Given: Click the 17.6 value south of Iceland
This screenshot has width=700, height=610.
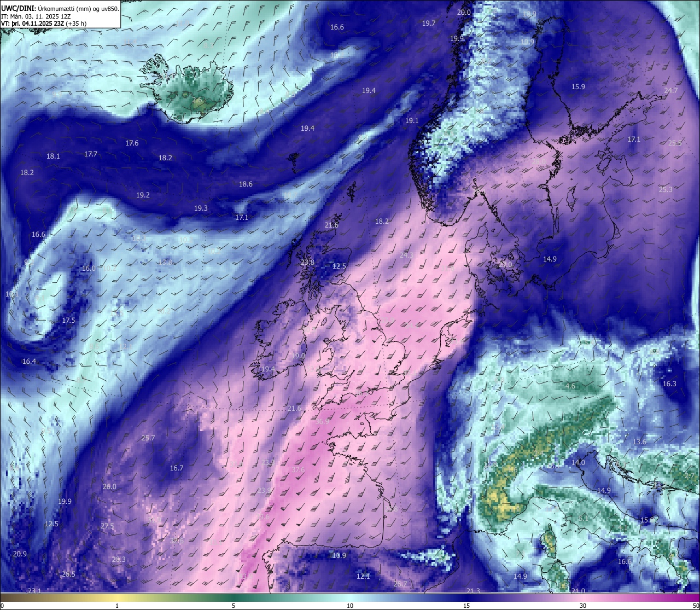Looking at the screenshot, I should point(132,143).
